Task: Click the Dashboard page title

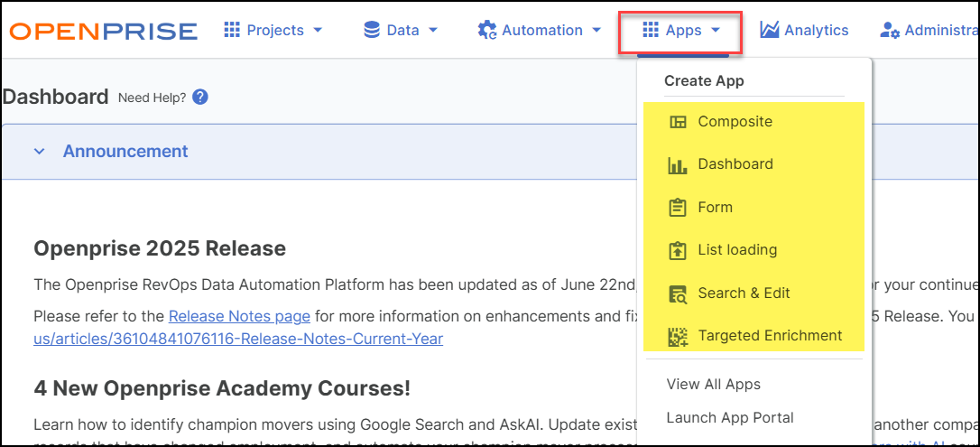Action: [56, 97]
